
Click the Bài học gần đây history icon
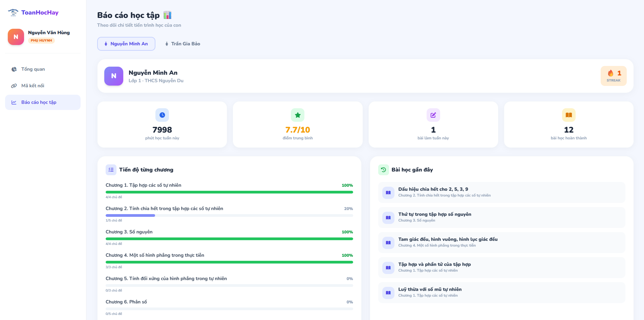pyautogui.click(x=384, y=170)
